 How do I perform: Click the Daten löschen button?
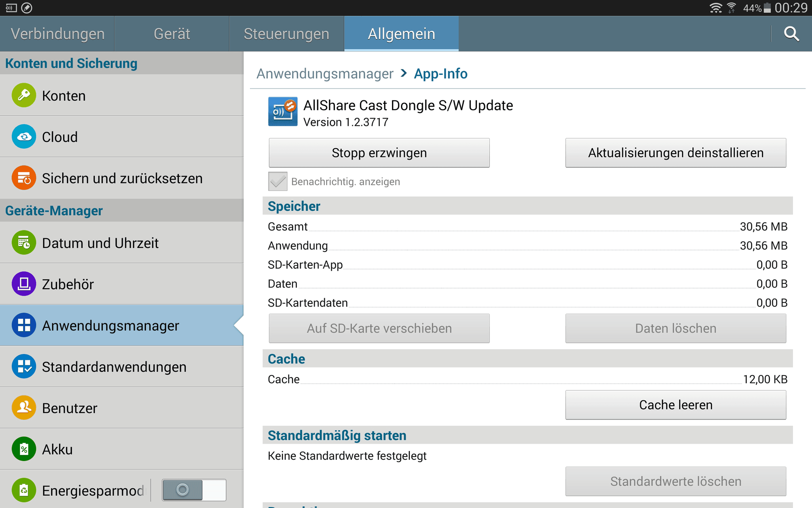pyautogui.click(x=676, y=329)
